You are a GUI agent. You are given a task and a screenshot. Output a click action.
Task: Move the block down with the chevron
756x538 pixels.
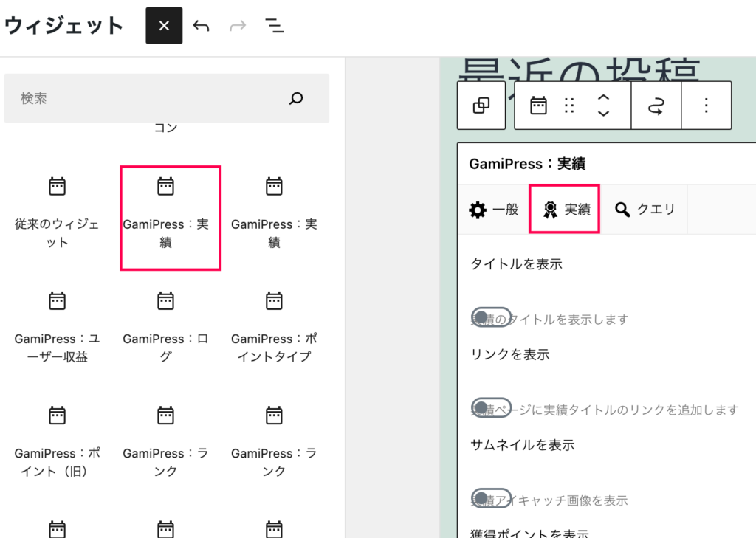pyautogui.click(x=604, y=114)
